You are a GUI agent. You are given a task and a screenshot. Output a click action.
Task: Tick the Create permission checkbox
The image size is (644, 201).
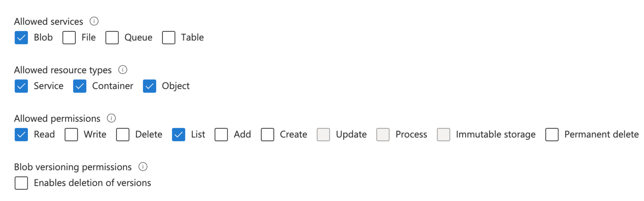268,135
